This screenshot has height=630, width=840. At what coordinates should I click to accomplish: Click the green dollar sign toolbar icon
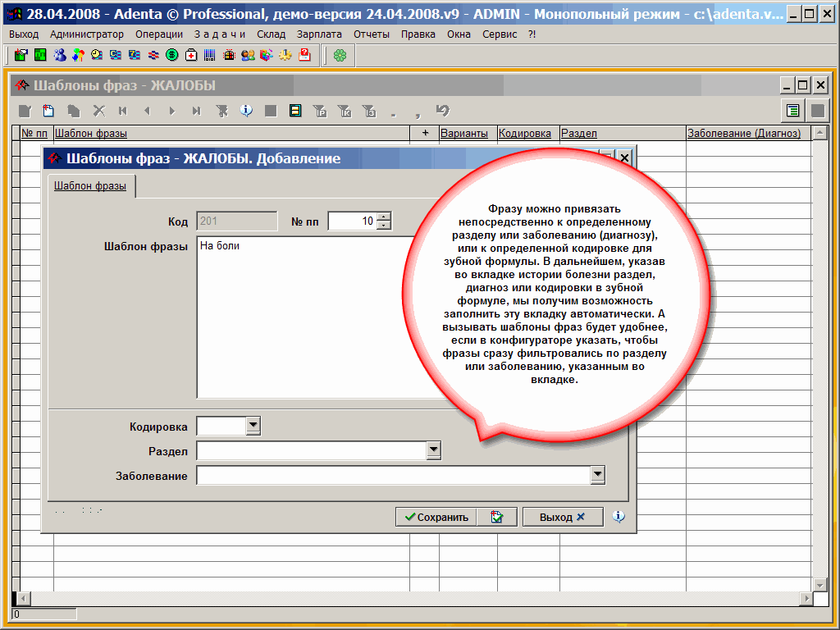(172, 55)
